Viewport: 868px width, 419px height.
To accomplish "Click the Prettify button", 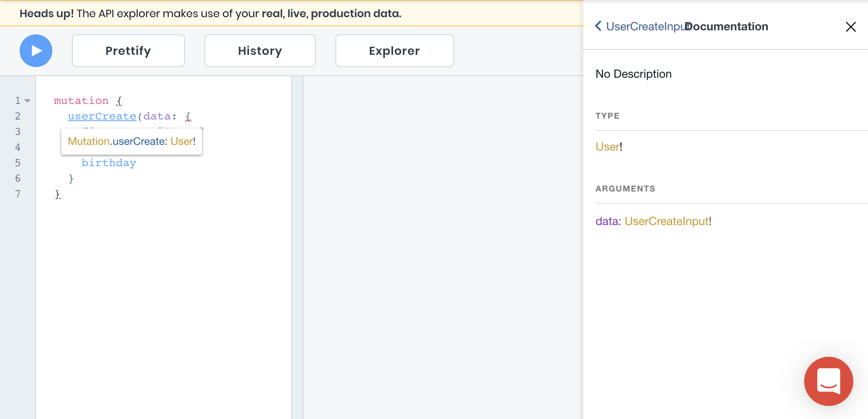I will click(x=128, y=51).
